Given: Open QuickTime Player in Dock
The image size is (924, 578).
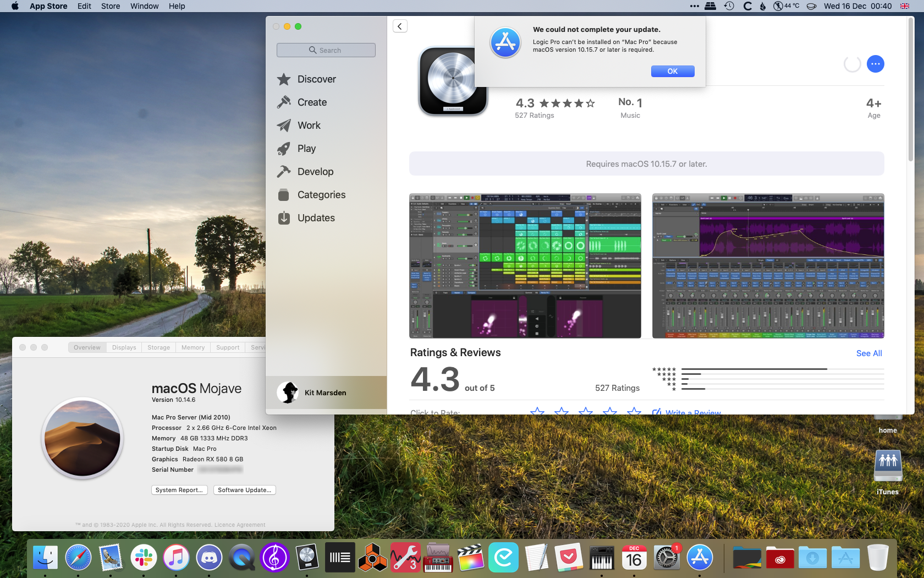Looking at the screenshot, I should (241, 558).
